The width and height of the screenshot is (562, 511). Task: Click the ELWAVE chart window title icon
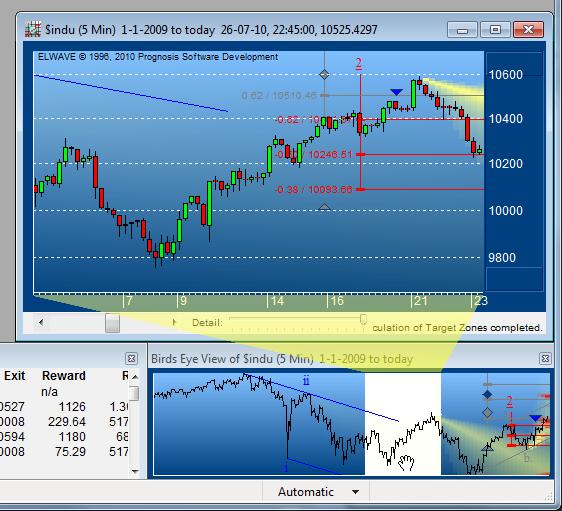[x=33, y=29]
